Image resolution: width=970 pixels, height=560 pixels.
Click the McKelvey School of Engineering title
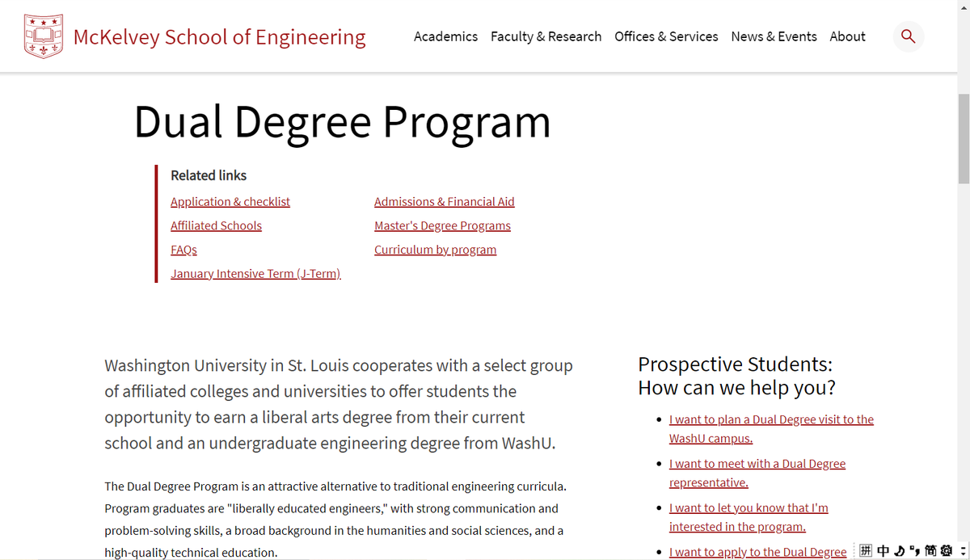219,37
